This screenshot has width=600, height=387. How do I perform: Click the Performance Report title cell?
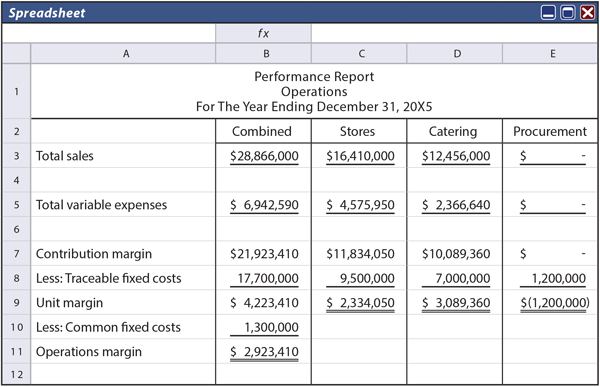point(314,91)
